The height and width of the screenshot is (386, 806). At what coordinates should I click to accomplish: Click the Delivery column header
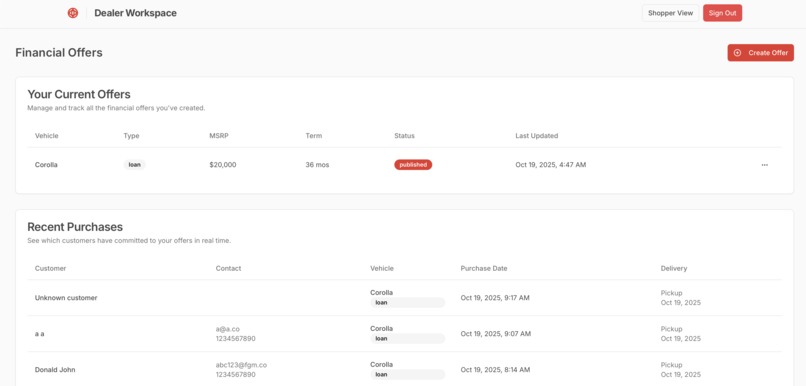pos(673,268)
